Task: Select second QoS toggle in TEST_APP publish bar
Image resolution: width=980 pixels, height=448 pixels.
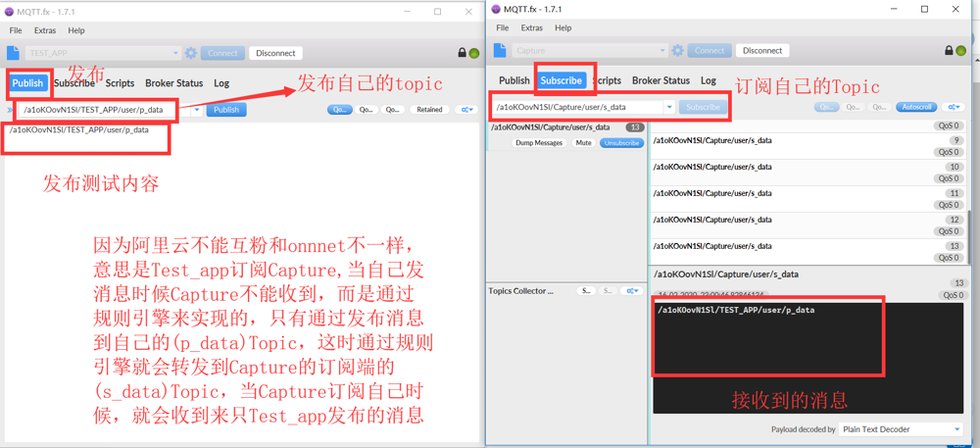Action: (x=366, y=110)
